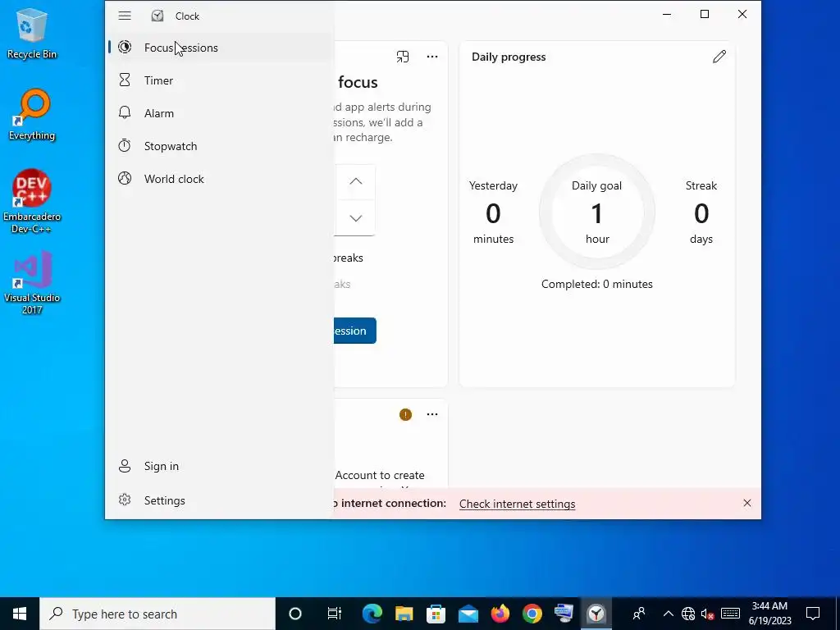Open the Recycle Bin desktop icon
Viewport: 840px width, 630px height.
coord(32,33)
